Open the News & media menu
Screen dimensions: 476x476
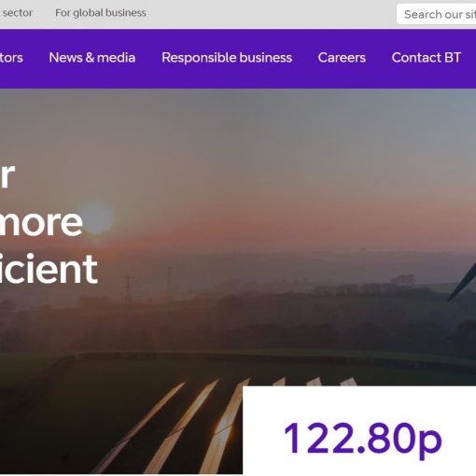[92, 58]
